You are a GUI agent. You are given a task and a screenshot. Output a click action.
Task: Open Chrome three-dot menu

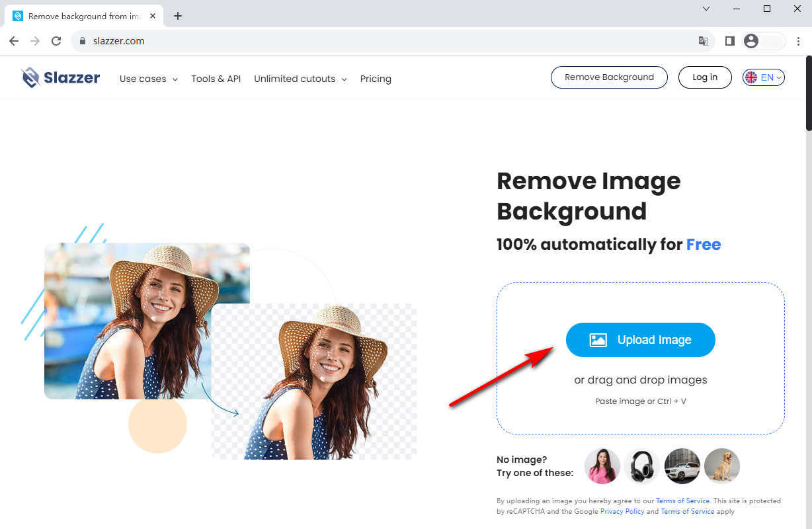pyautogui.click(x=798, y=41)
